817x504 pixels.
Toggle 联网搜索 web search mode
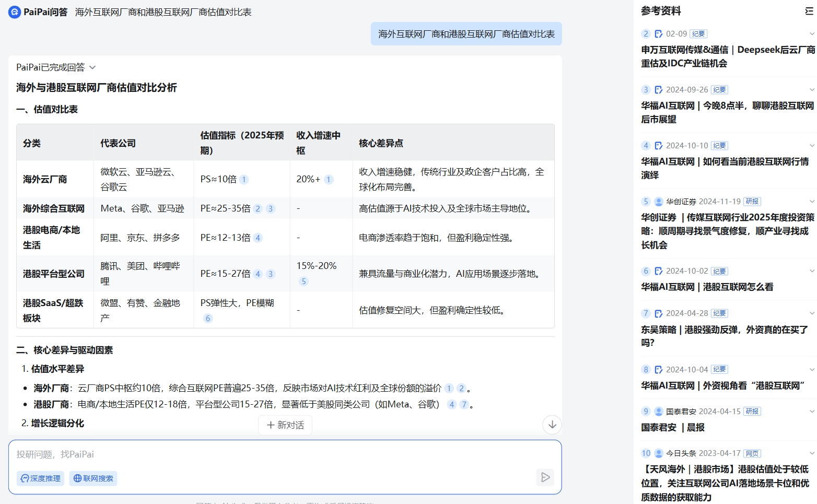click(x=93, y=478)
